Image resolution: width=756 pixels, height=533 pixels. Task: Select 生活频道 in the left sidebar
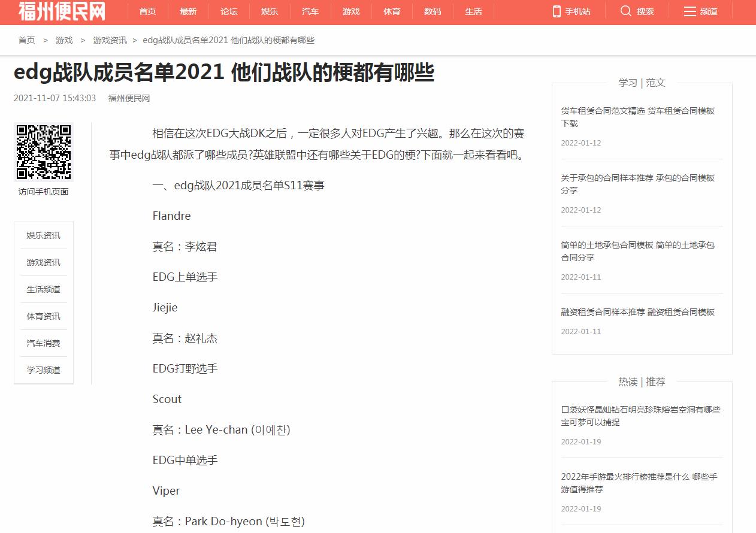click(x=43, y=289)
